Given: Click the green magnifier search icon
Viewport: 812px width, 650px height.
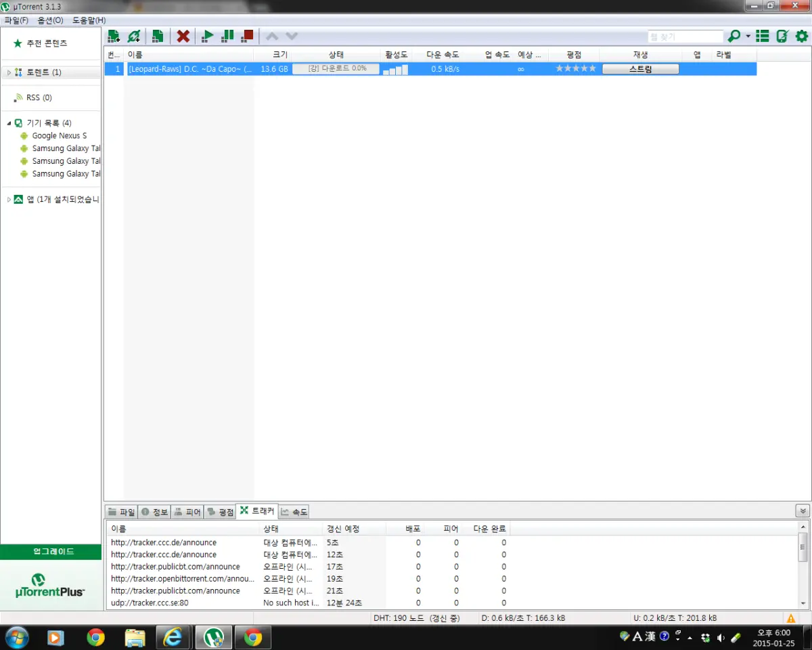Looking at the screenshot, I should click(x=734, y=36).
